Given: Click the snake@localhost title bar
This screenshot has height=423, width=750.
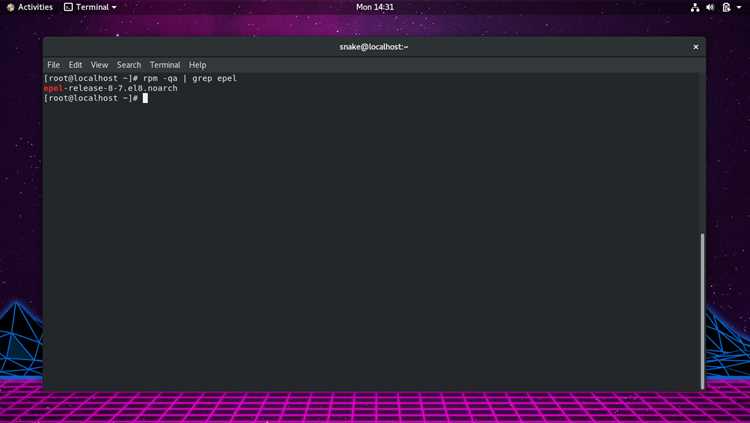Looking at the screenshot, I should tap(374, 47).
